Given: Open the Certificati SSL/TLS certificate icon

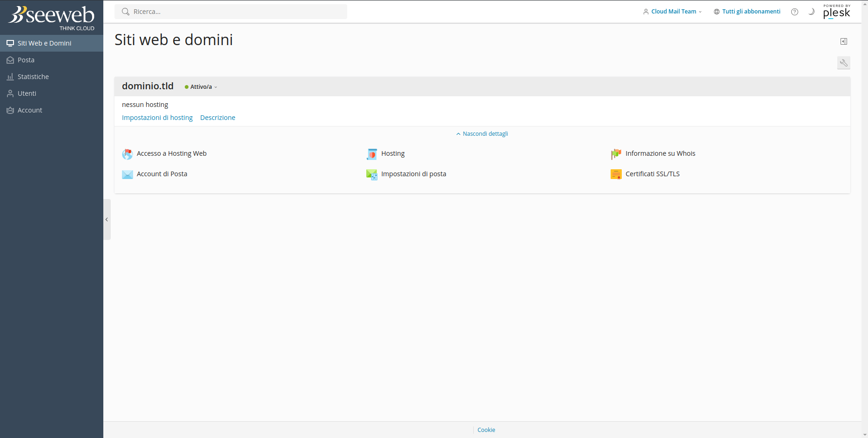Looking at the screenshot, I should pos(616,174).
